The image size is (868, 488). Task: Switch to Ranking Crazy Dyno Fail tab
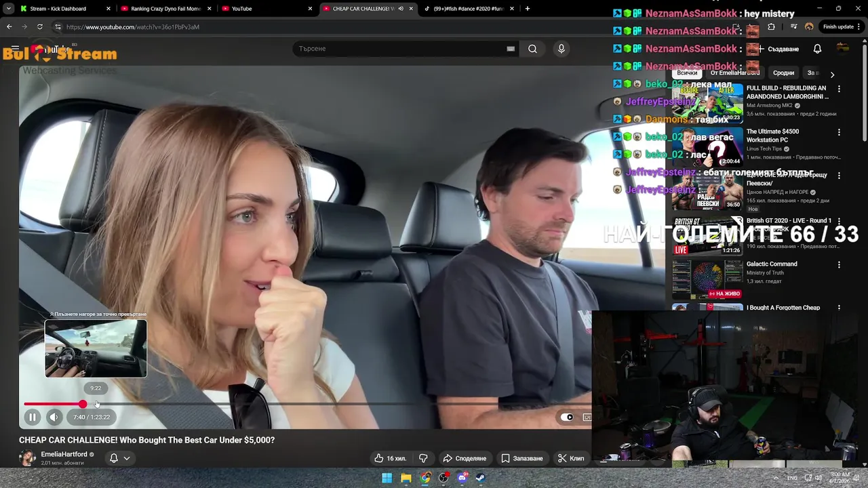tap(166, 9)
